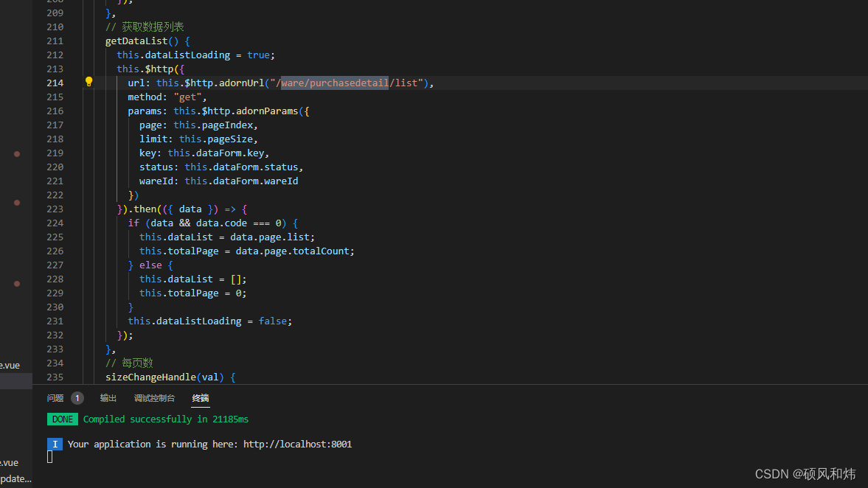The image size is (868, 488).
Task: Click the 'else' keyword on line 227
Action: pos(150,265)
